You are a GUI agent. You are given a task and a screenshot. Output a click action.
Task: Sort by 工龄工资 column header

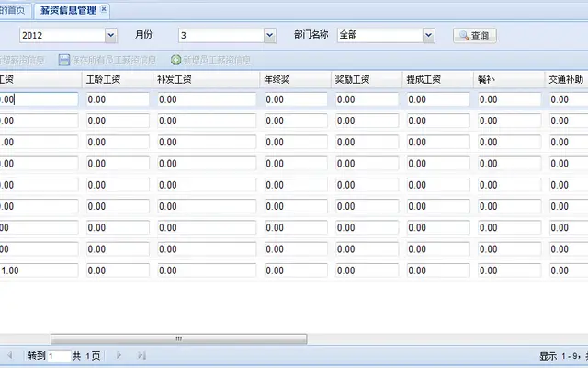[118, 80]
